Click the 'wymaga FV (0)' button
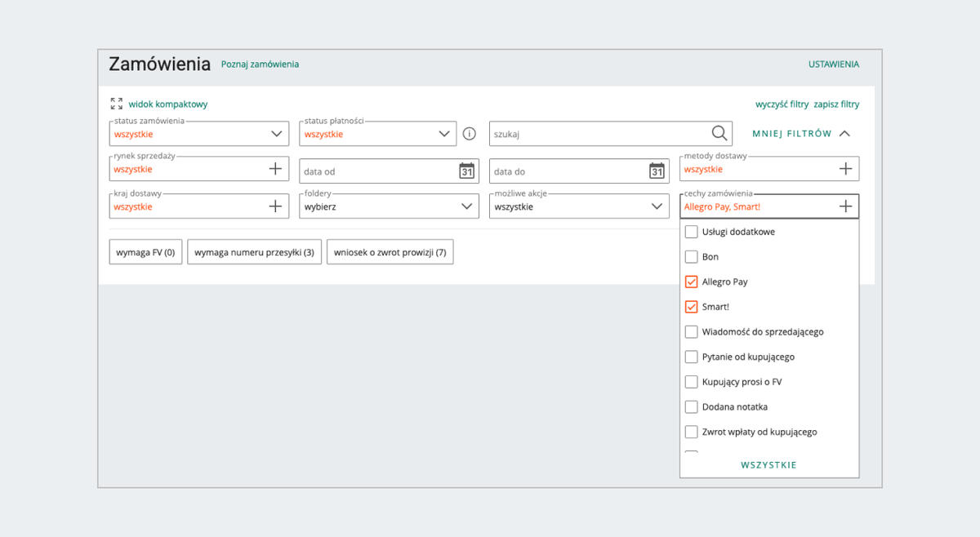 pos(145,253)
